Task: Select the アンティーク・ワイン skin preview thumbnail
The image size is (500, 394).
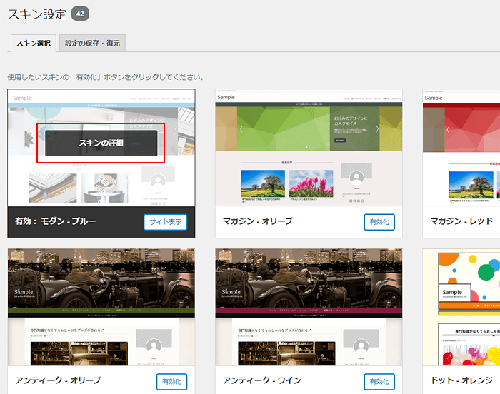Action: [309, 307]
